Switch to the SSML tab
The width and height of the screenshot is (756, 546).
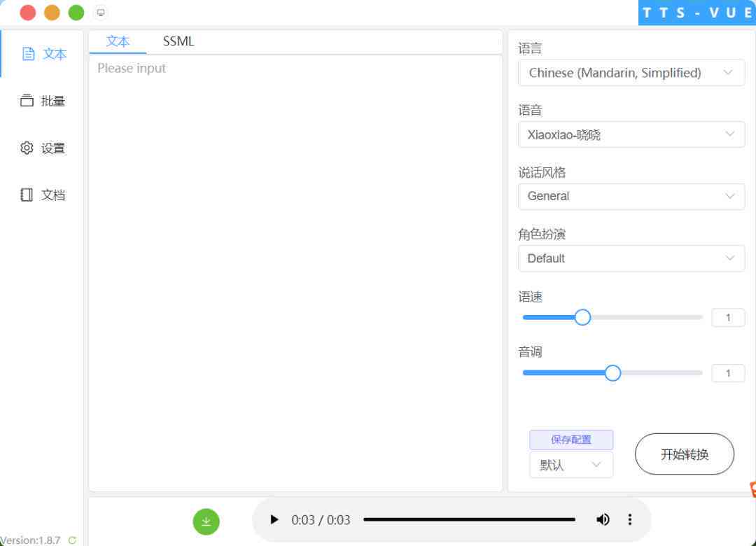point(178,41)
